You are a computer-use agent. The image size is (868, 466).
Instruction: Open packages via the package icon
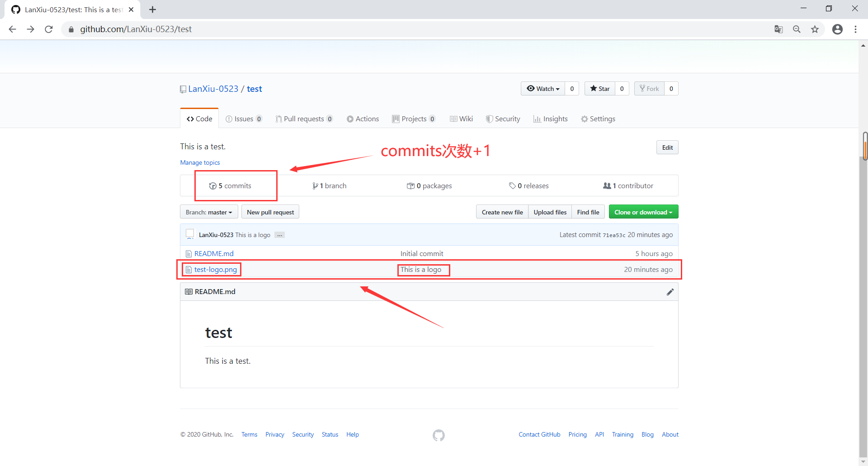pyautogui.click(x=411, y=185)
